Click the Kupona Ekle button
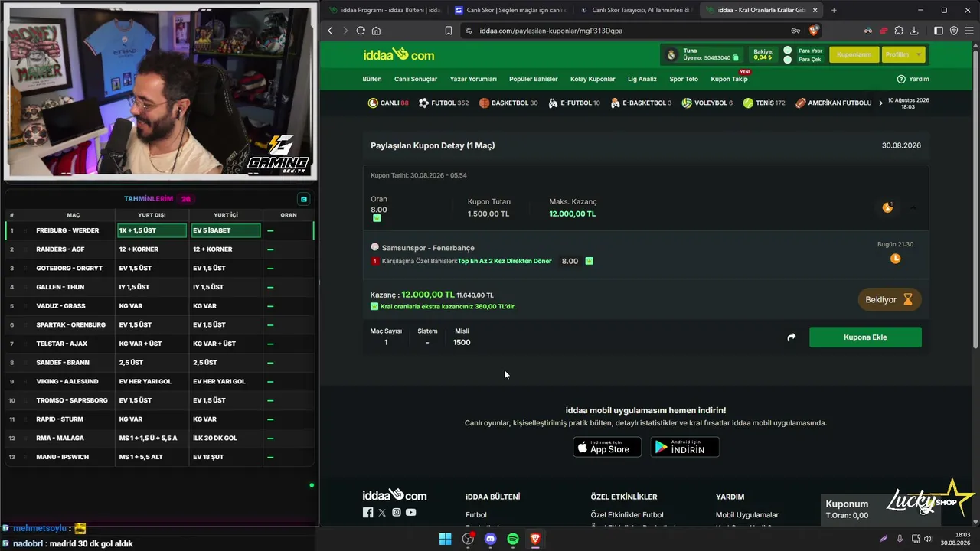The height and width of the screenshot is (551, 980). tap(865, 337)
